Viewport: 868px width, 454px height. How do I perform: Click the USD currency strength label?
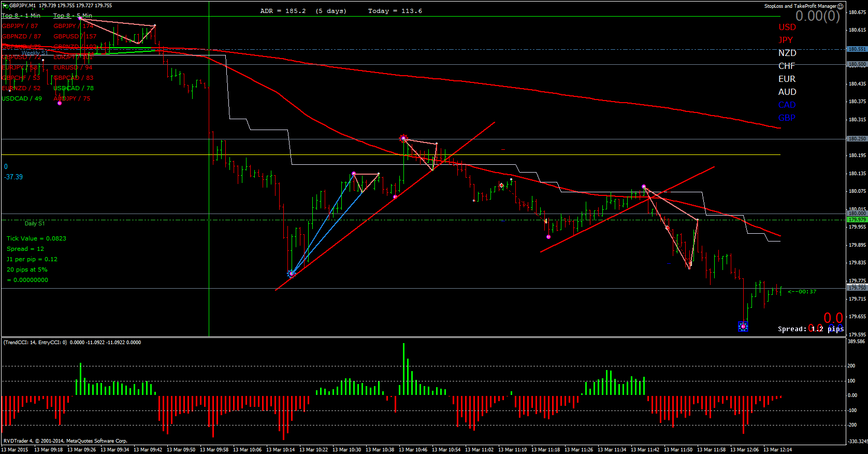tap(787, 27)
